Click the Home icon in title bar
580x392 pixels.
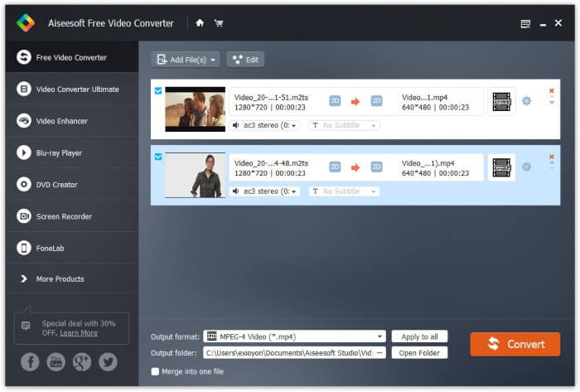[200, 23]
